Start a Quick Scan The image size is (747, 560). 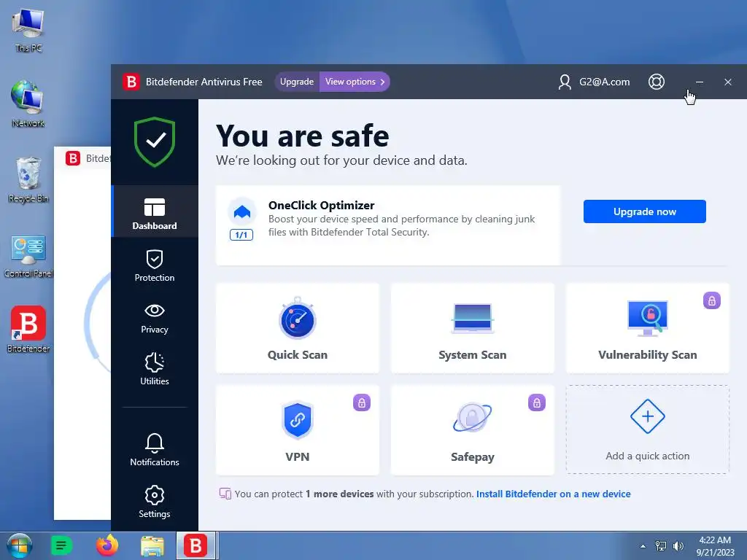tap(298, 328)
